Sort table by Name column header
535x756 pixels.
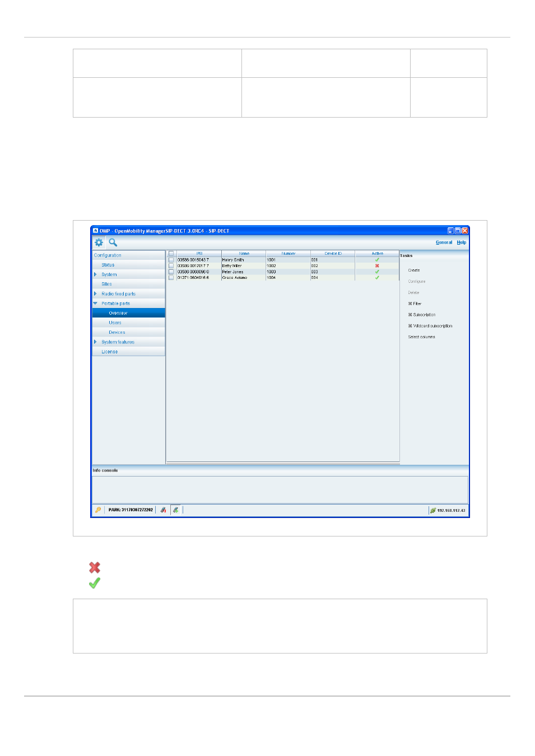pos(244,254)
